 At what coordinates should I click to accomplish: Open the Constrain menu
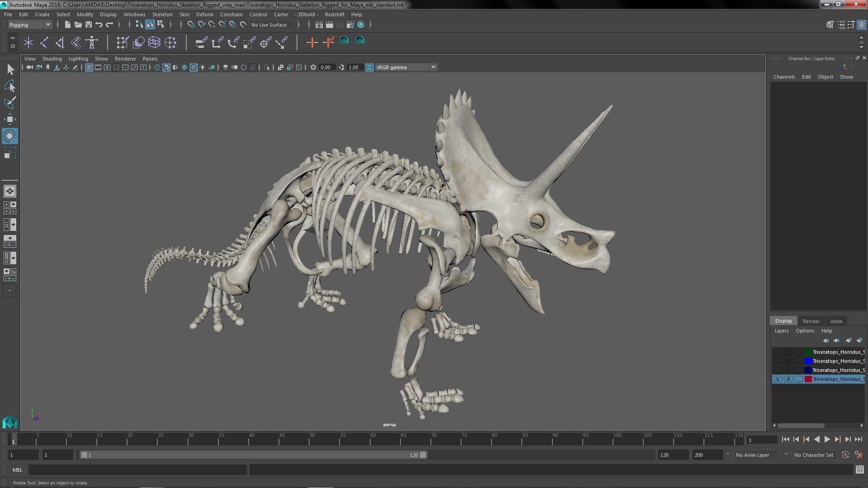tap(231, 14)
